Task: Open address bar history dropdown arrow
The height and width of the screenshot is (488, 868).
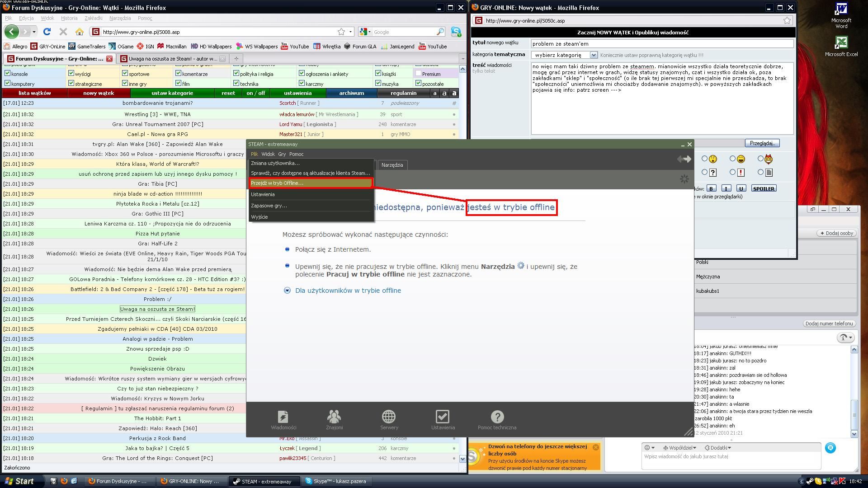Action: point(350,32)
